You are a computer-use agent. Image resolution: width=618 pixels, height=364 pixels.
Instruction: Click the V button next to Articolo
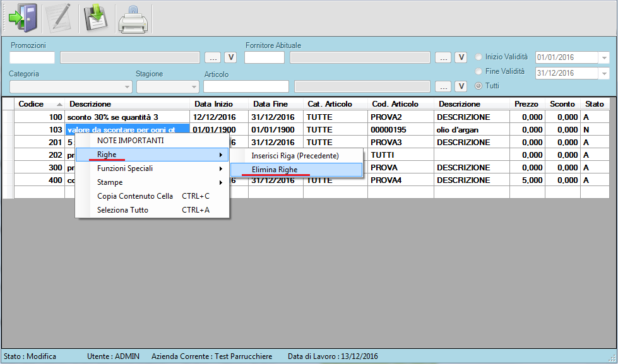(x=461, y=86)
